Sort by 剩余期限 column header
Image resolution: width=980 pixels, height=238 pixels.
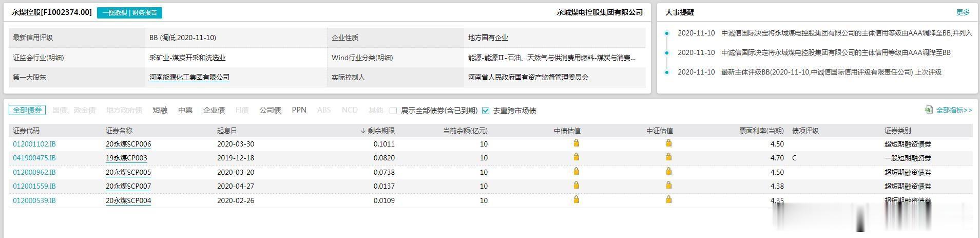(378, 131)
